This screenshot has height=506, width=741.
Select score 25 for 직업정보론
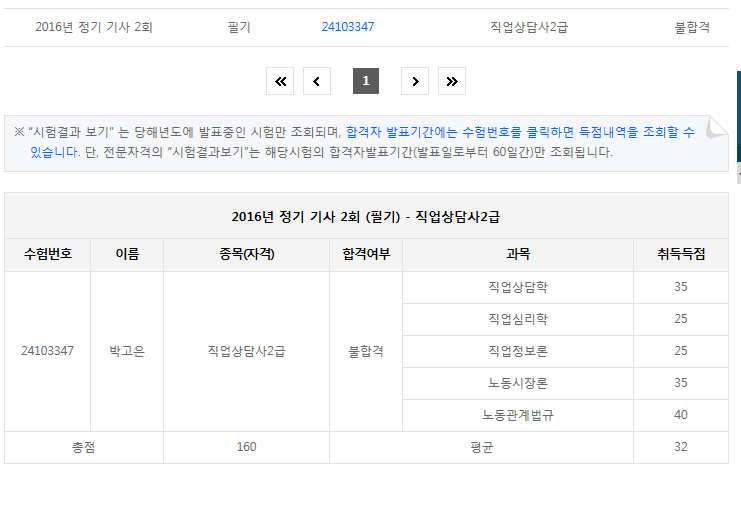pyautogui.click(x=681, y=351)
